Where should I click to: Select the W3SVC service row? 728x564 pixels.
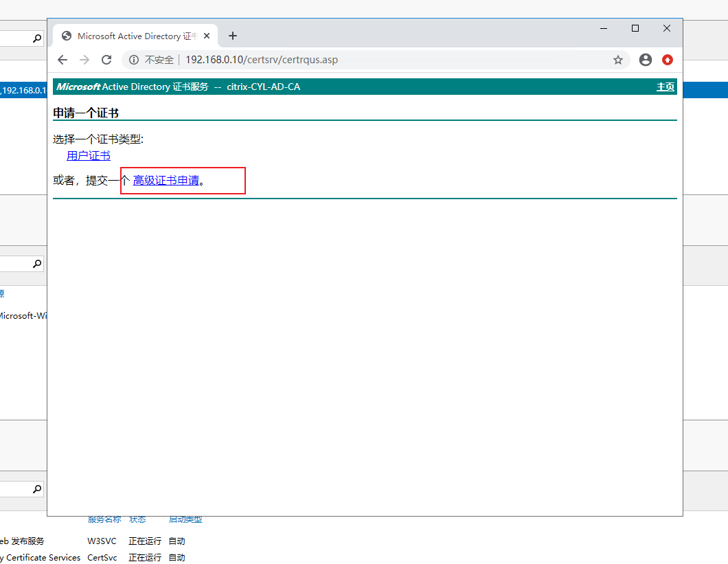point(98,541)
